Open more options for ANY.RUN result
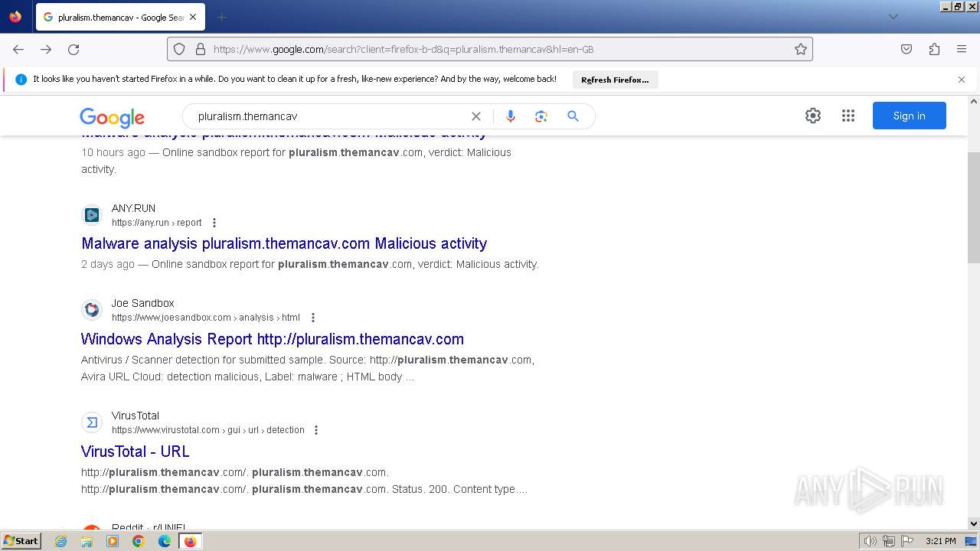The image size is (980, 551). 214,223
